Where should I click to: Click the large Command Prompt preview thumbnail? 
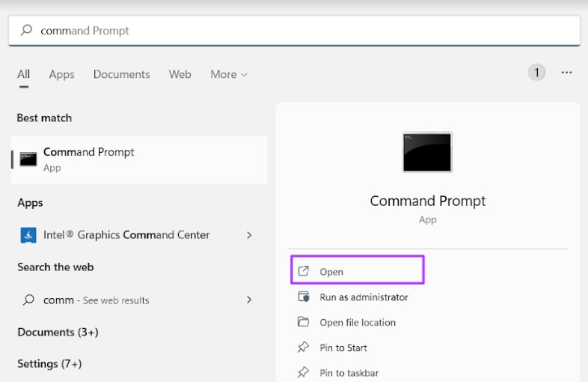427,152
